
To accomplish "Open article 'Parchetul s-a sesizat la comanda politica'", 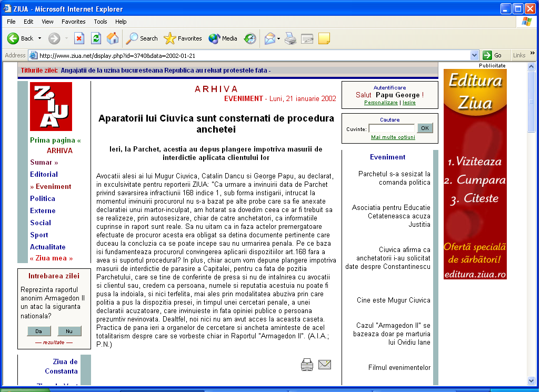I will coord(394,178).
